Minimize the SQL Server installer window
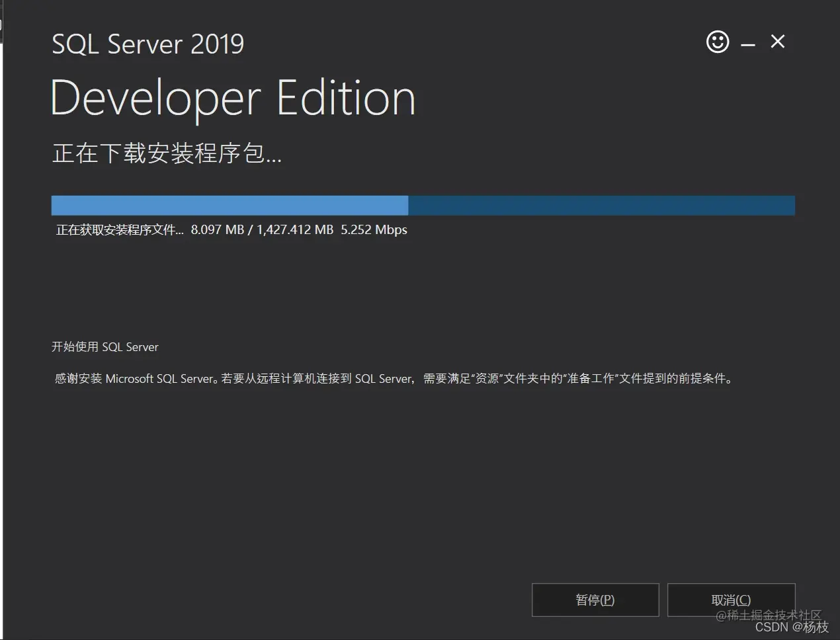This screenshot has height=640, width=840. pos(748,44)
